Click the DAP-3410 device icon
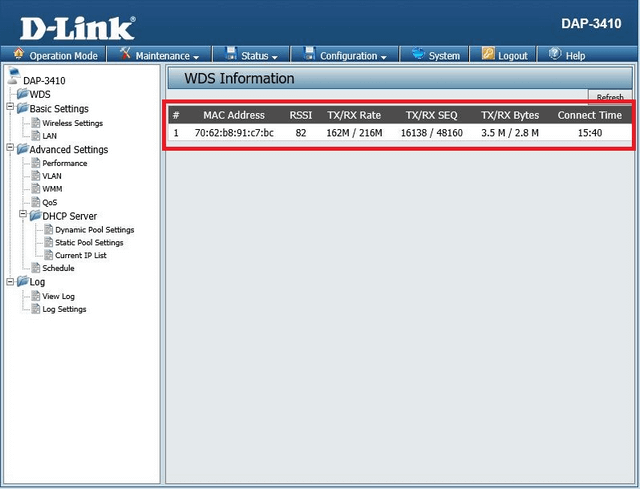640x489 pixels. point(13,78)
